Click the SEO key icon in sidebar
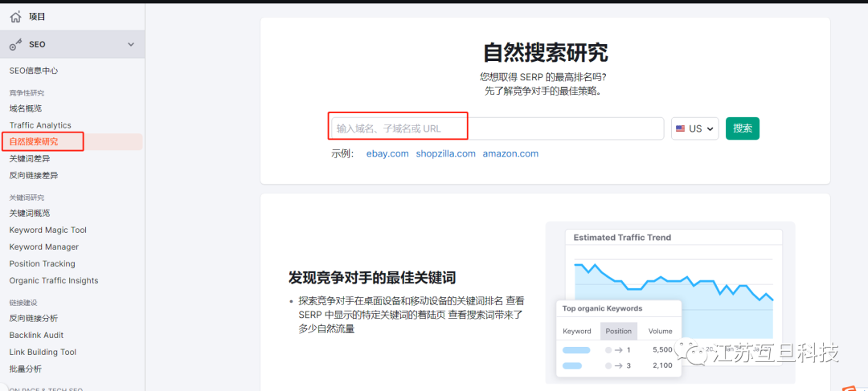 (15, 44)
